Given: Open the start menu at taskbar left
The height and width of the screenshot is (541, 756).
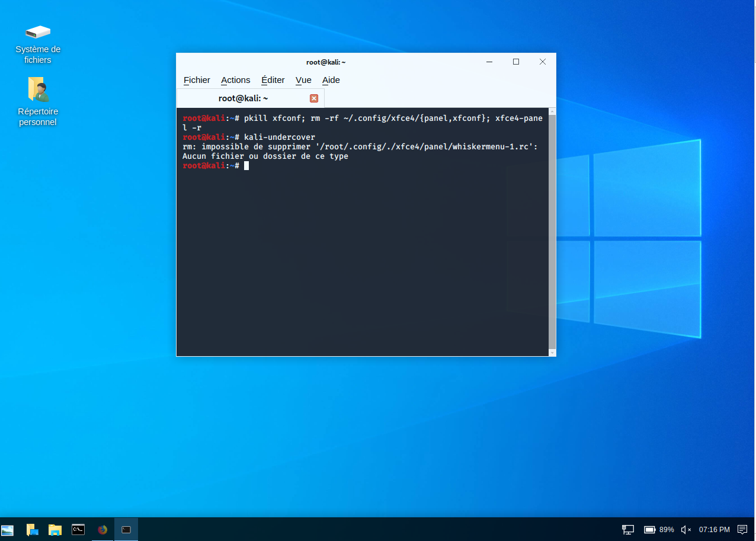Looking at the screenshot, I should [x=7, y=530].
